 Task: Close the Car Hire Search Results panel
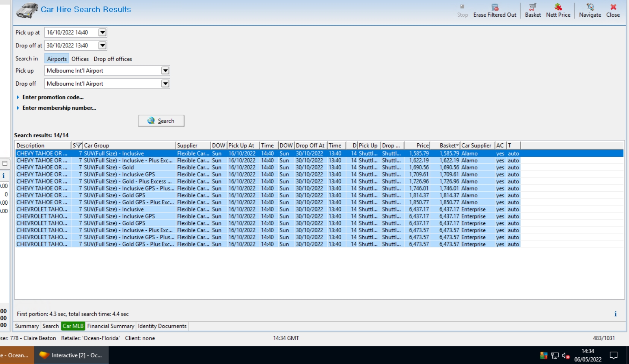pyautogui.click(x=613, y=10)
